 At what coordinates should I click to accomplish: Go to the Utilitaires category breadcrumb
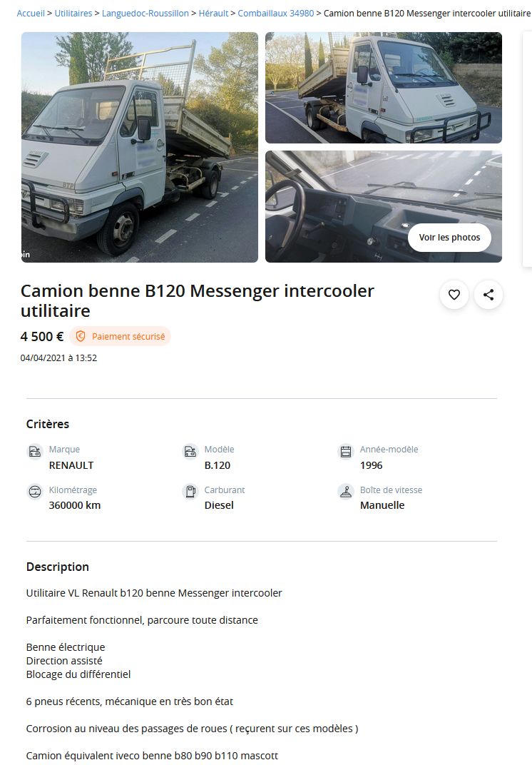pyautogui.click(x=73, y=13)
